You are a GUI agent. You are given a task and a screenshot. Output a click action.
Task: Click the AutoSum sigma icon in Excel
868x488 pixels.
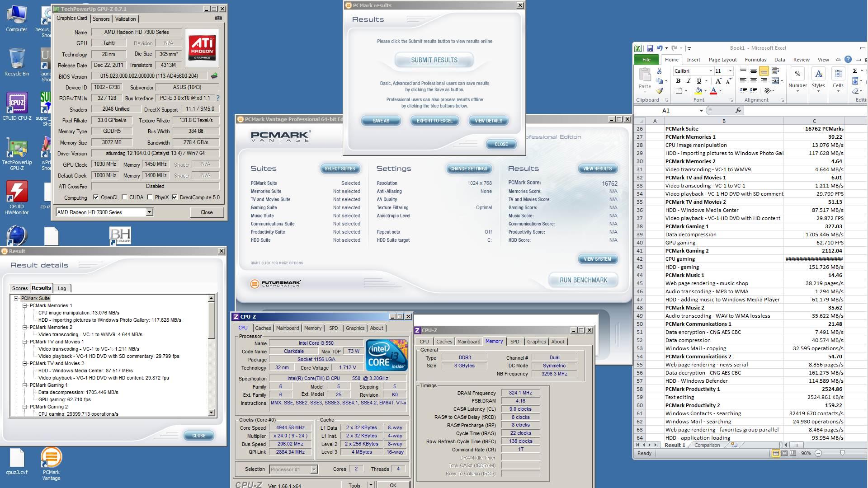tap(855, 71)
